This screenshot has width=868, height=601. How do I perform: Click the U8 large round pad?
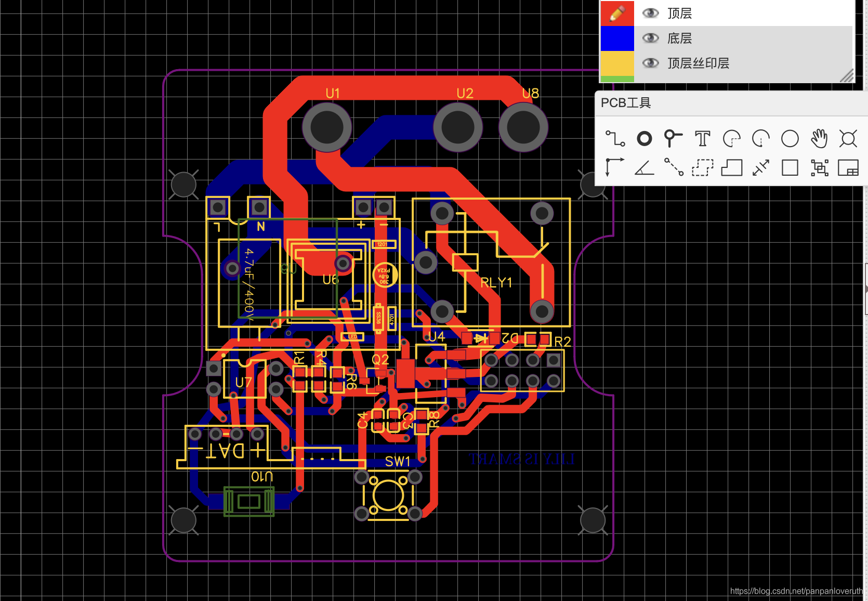coord(523,127)
